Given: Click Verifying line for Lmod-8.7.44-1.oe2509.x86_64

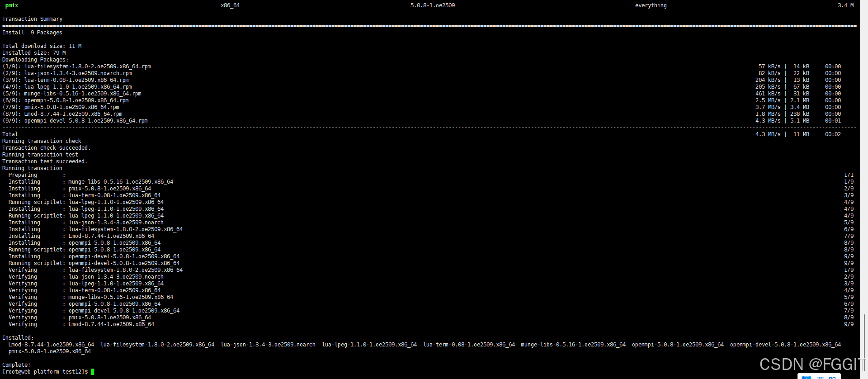Looking at the screenshot, I should [81, 324].
